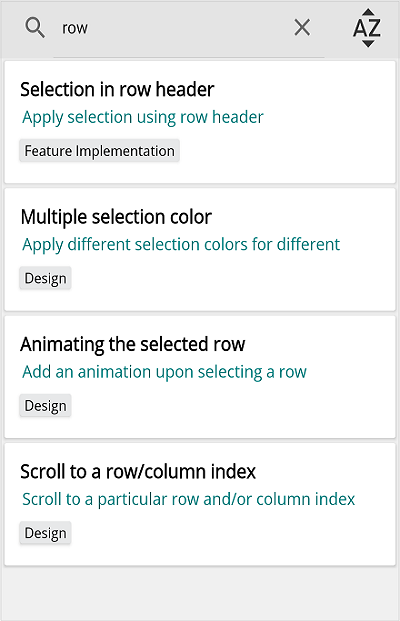This screenshot has height=621, width=400.
Task: Open 'Selection in row header' title
Action: click(117, 89)
